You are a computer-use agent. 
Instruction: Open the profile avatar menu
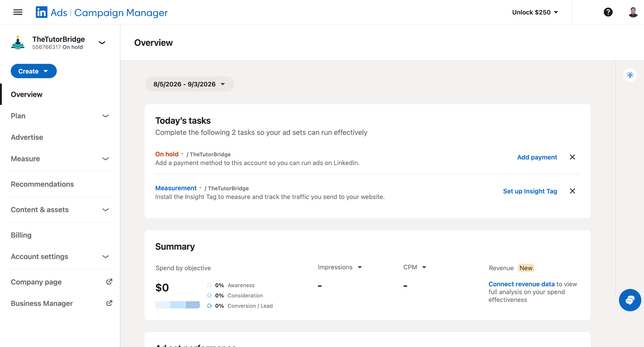pos(633,12)
